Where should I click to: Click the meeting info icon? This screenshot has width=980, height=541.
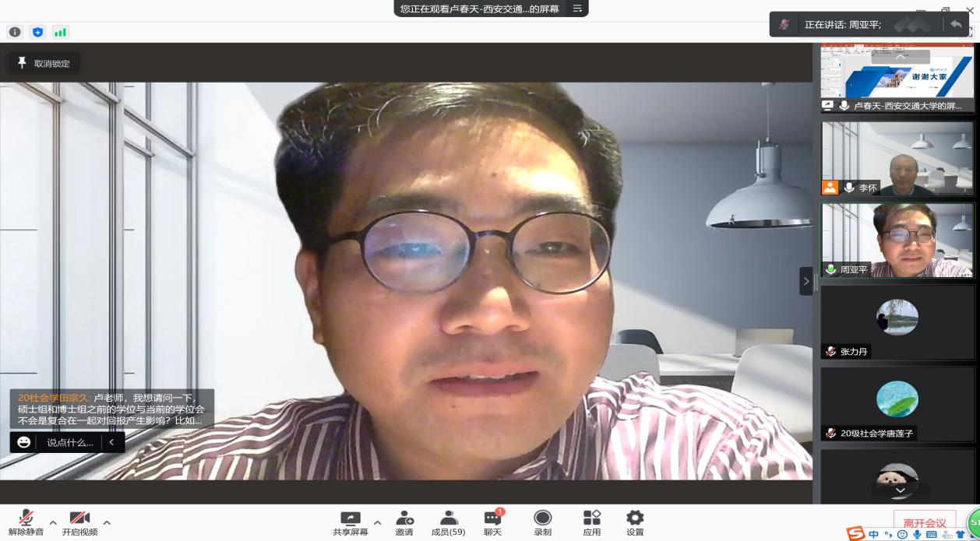pos(15,32)
